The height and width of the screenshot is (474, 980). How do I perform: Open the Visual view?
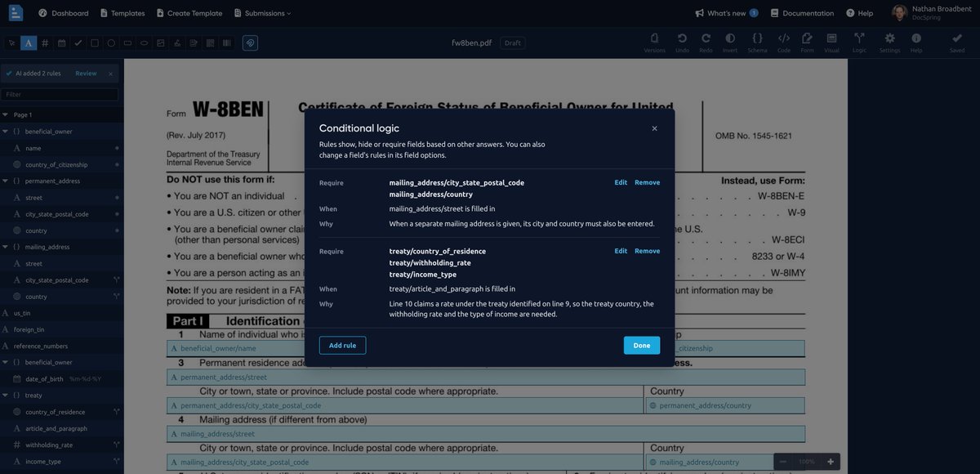(831, 42)
